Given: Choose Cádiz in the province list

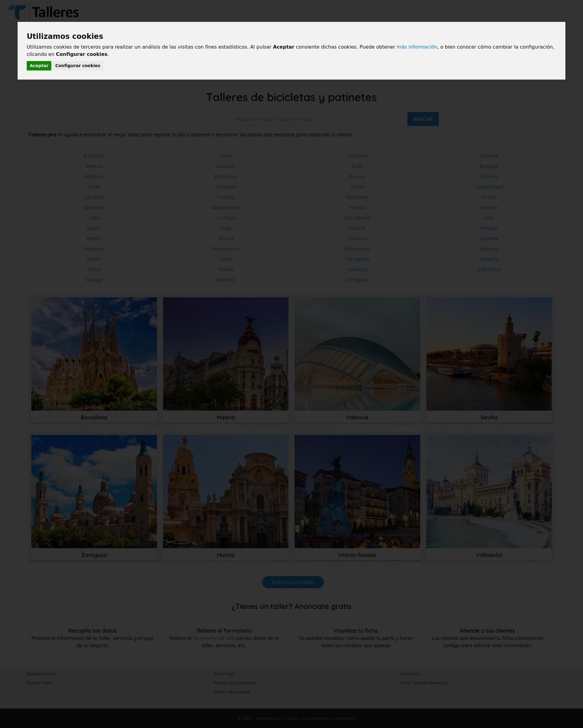Looking at the screenshot, I should pos(94,187).
